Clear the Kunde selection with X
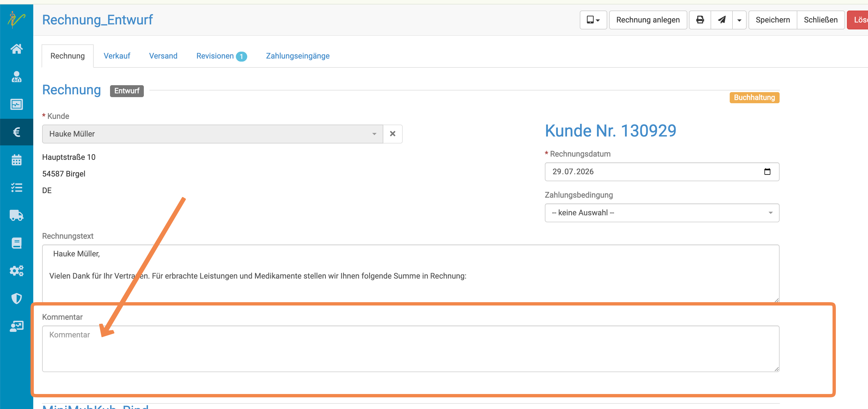 [x=392, y=134]
